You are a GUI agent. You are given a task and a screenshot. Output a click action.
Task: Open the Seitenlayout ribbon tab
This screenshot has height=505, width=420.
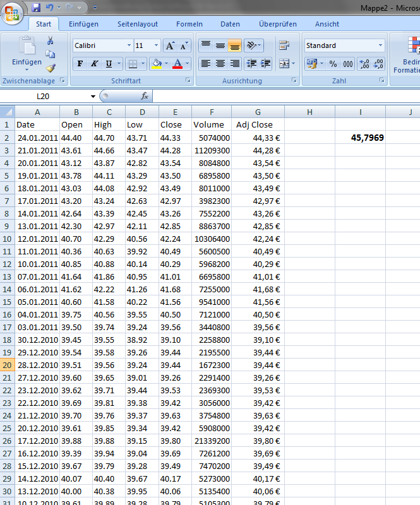(x=137, y=24)
